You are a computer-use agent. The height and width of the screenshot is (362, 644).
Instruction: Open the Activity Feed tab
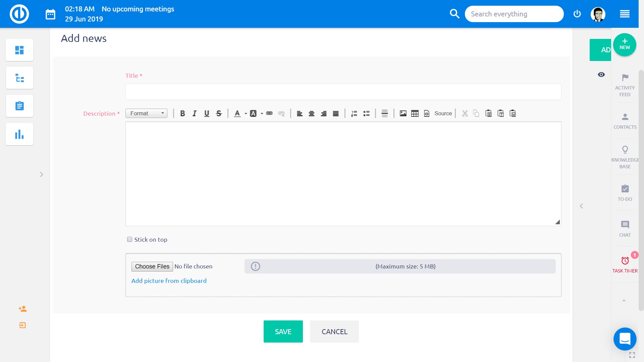pyautogui.click(x=625, y=85)
